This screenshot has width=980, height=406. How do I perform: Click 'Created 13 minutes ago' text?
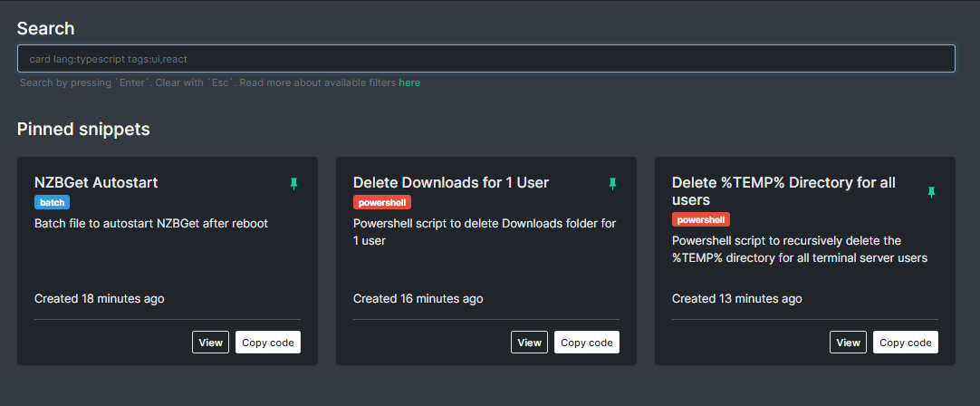pyautogui.click(x=737, y=298)
